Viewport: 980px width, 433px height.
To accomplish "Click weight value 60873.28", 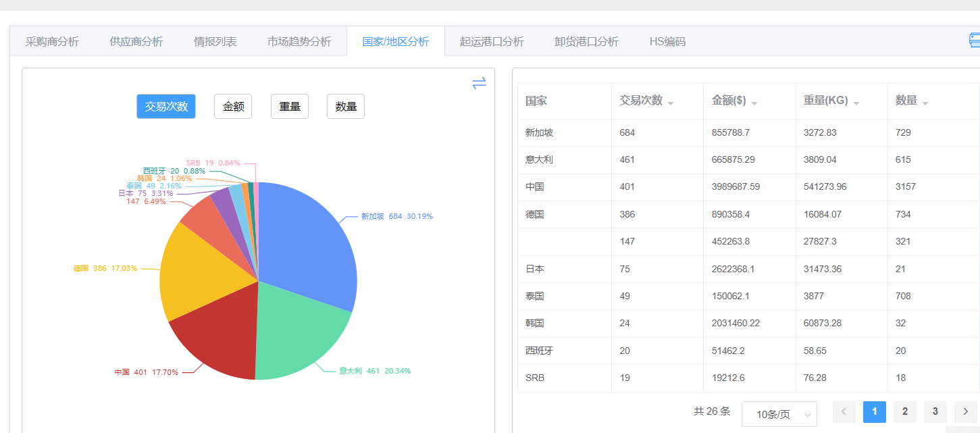I will (823, 324).
